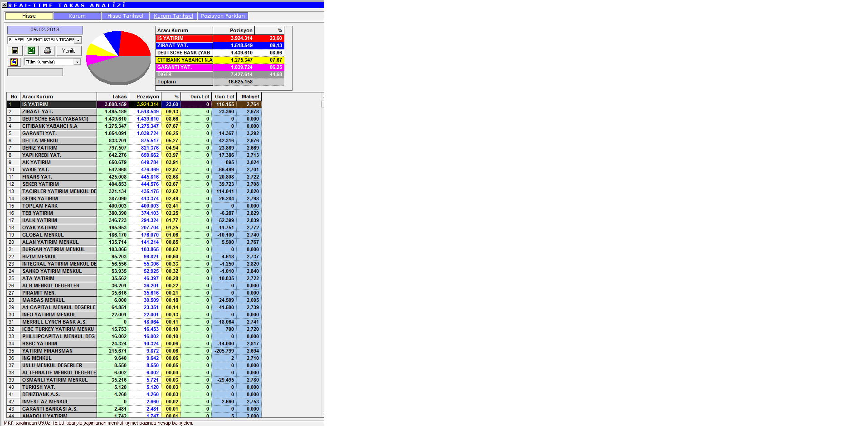Select the IS YATIRIM table row
The image size is (868, 426).
tap(134, 104)
